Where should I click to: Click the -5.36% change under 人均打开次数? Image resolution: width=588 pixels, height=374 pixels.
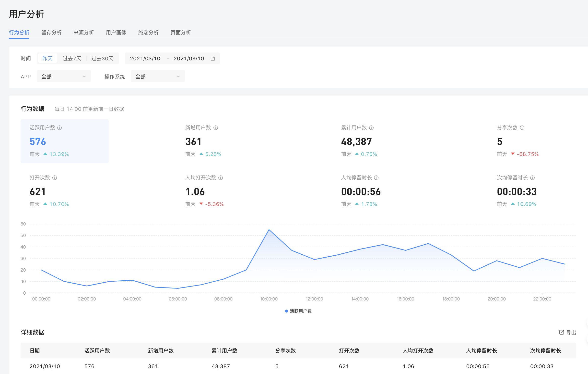click(x=214, y=204)
